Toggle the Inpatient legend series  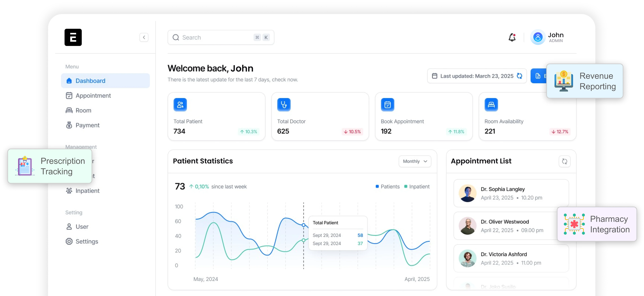click(x=417, y=186)
